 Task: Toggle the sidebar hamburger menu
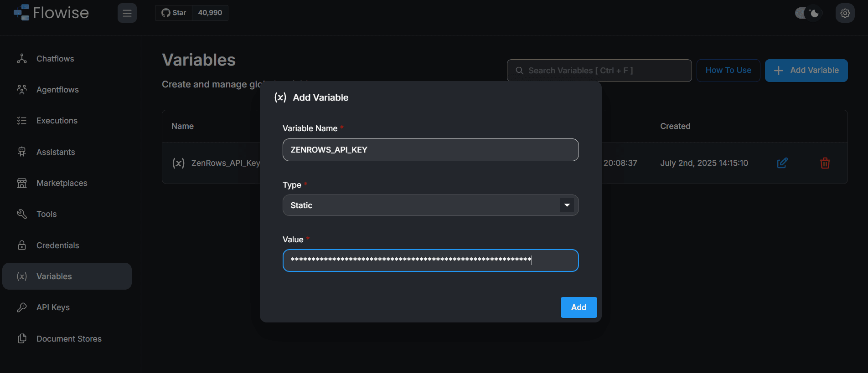tap(127, 13)
